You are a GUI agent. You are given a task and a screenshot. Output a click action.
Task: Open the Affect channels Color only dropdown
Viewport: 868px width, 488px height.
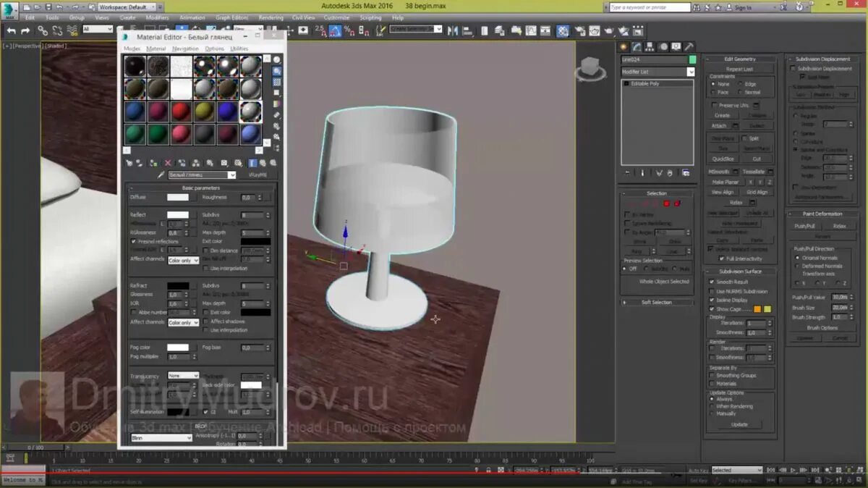point(184,260)
